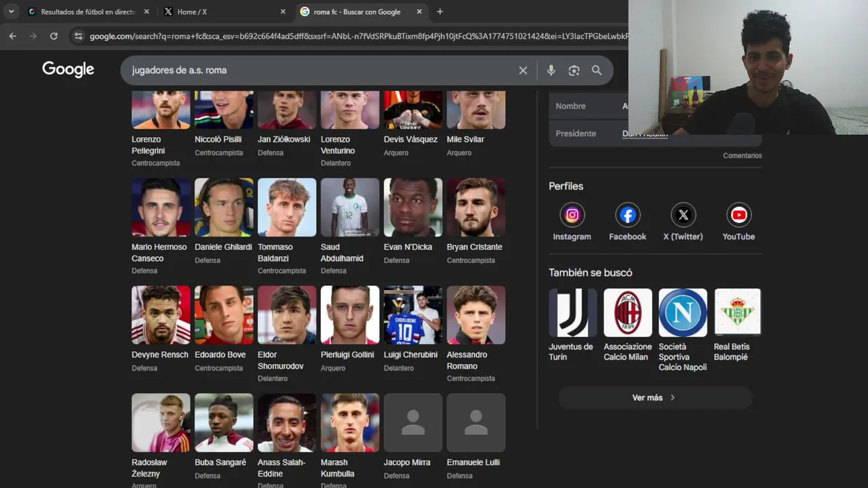This screenshot has height=488, width=868.
Task: Close the roma fc Google tab
Action: pyautogui.click(x=420, y=12)
